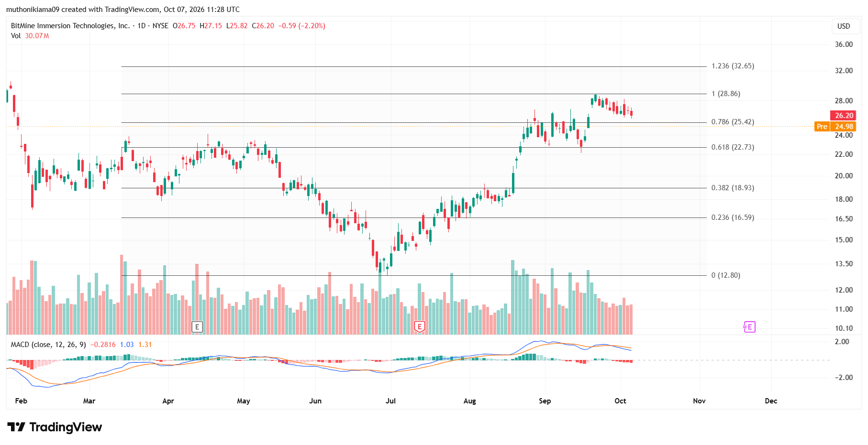Click the Jul label on time axis
Viewport: 868px width, 445px height.
pyautogui.click(x=390, y=401)
